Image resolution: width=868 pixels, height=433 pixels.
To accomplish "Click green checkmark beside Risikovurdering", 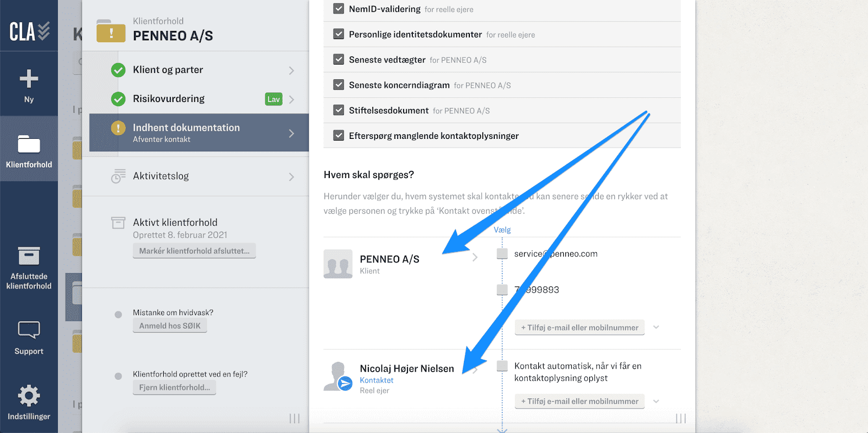I will click(118, 99).
